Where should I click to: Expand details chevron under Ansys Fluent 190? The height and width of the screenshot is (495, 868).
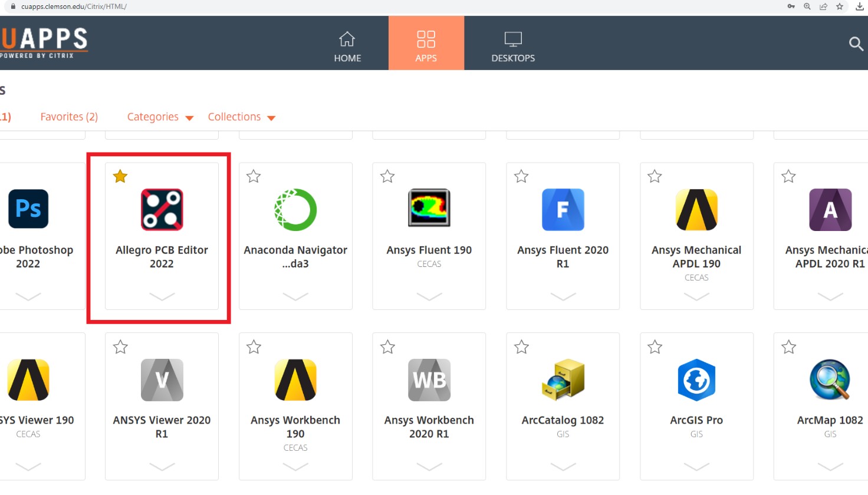(429, 296)
